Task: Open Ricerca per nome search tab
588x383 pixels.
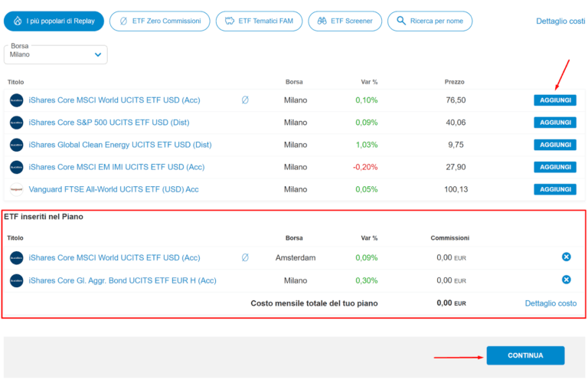Action: click(430, 21)
